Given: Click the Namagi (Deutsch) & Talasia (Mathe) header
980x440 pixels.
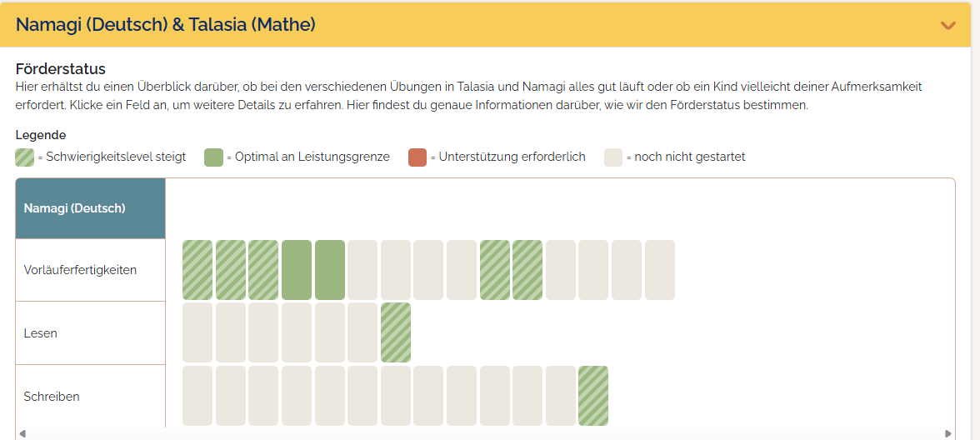Looking at the screenshot, I should pos(166,25).
